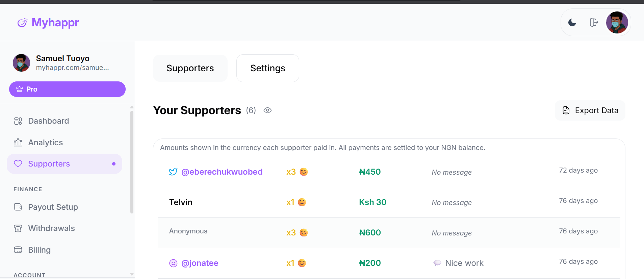
Task: Click the Twitter bird icon beside @eberechukwuobed
Action: click(173, 172)
